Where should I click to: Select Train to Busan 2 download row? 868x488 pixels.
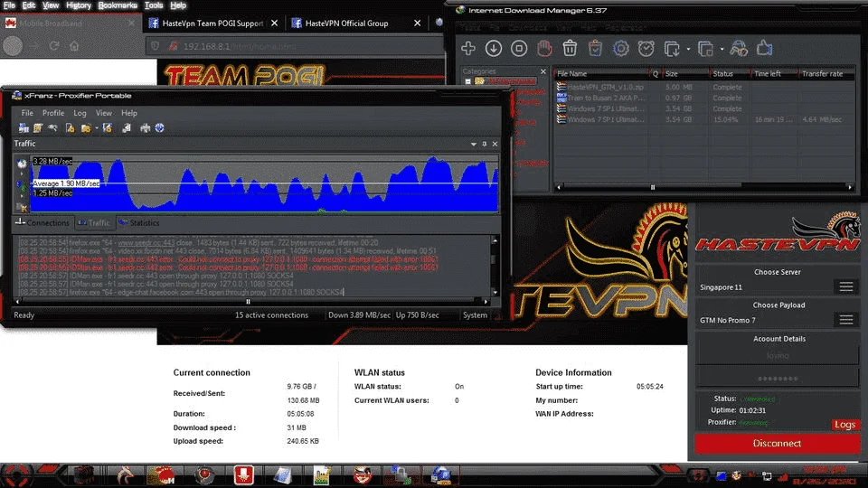point(704,98)
